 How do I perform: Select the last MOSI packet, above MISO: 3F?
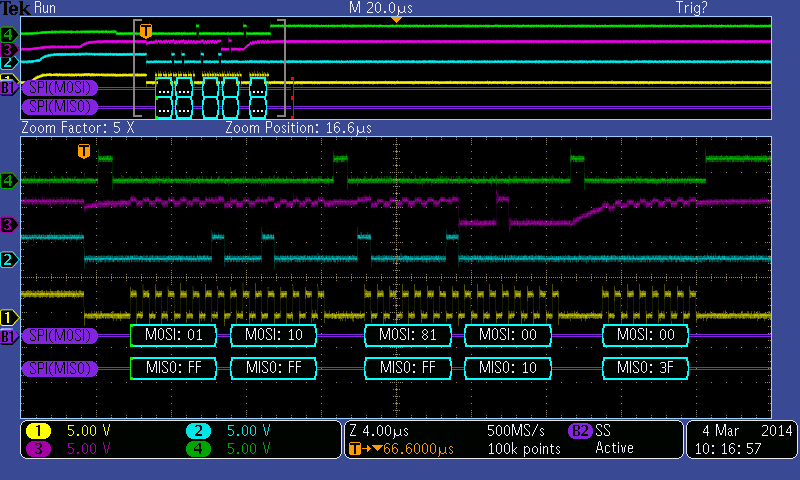(645, 335)
